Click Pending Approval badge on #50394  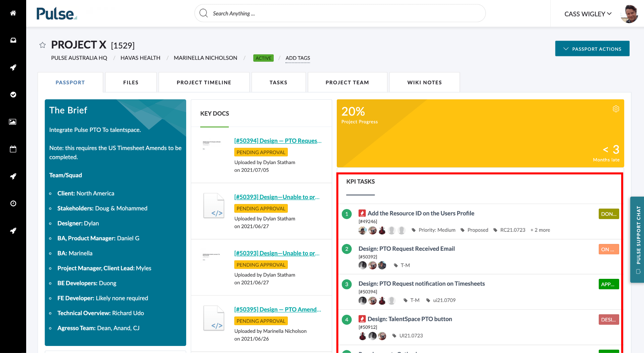tap(261, 152)
